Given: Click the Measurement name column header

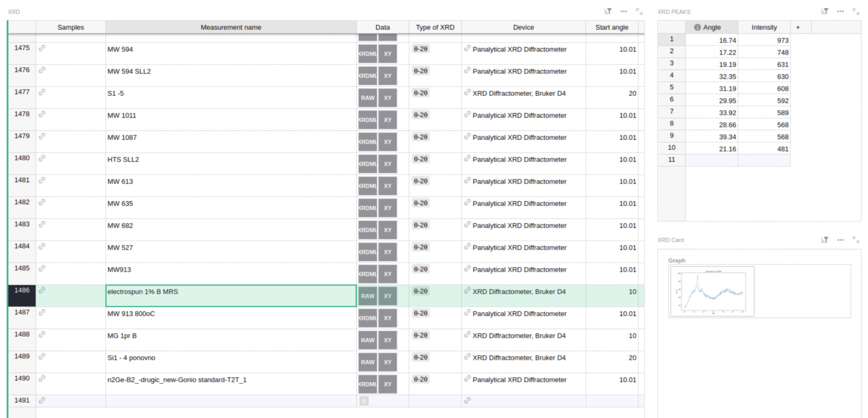Looking at the screenshot, I should pos(230,27).
